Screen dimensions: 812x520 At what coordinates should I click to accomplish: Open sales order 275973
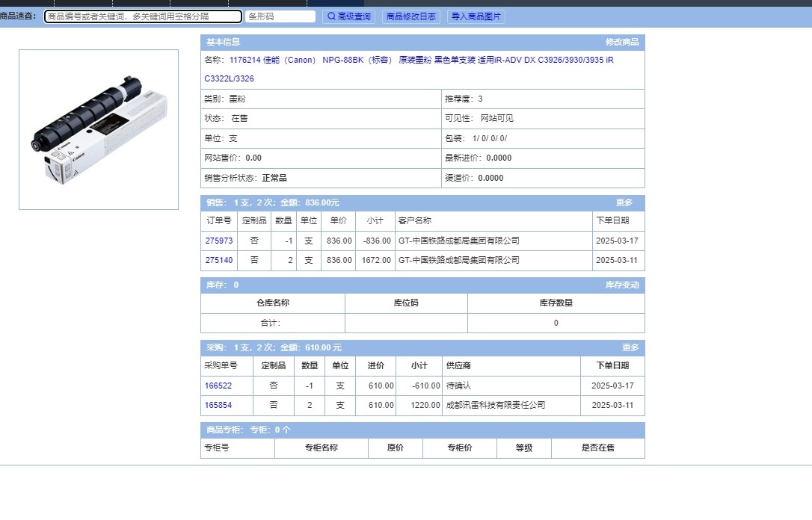tap(219, 241)
